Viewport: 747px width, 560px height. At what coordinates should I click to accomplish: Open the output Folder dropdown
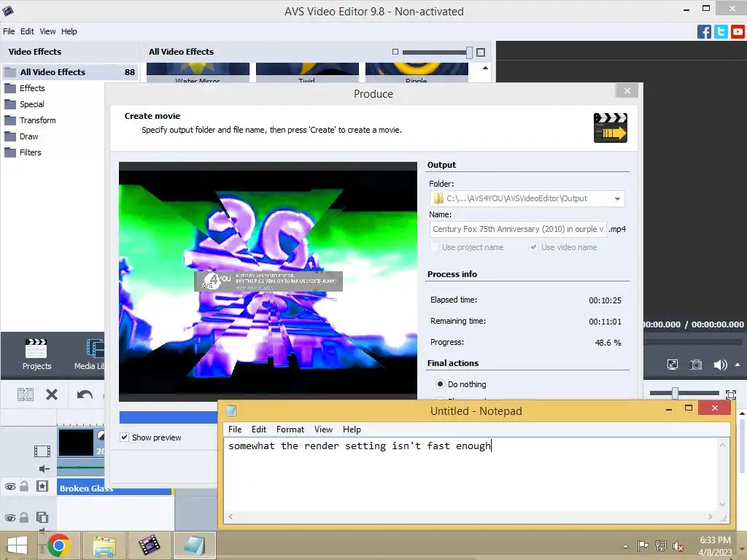click(617, 198)
